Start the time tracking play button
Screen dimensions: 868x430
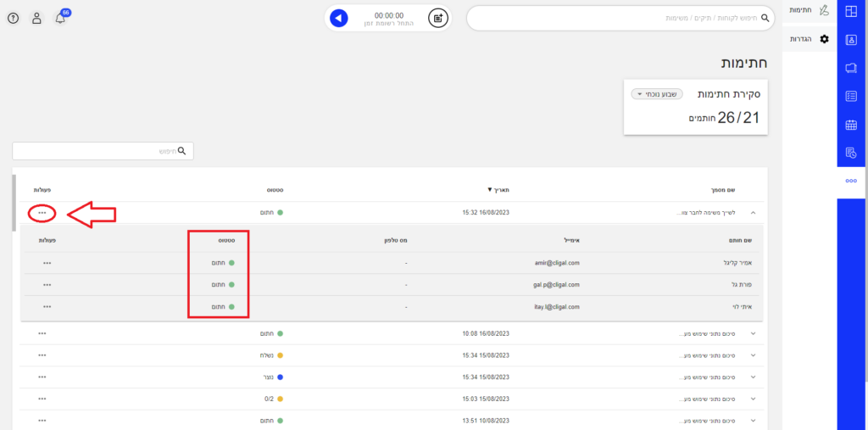pyautogui.click(x=339, y=18)
